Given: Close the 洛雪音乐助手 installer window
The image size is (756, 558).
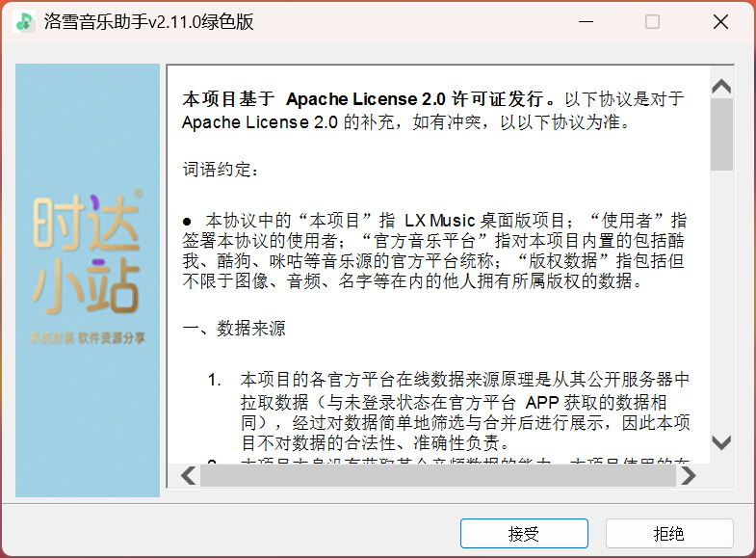Looking at the screenshot, I should click(720, 22).
